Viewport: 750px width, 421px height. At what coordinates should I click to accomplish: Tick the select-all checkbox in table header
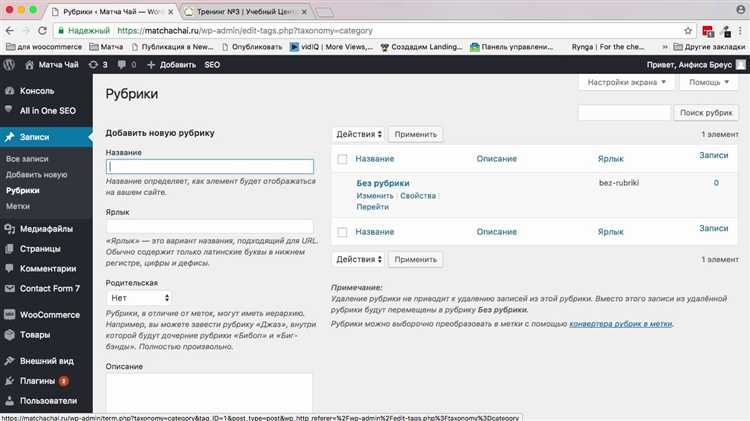342,159
